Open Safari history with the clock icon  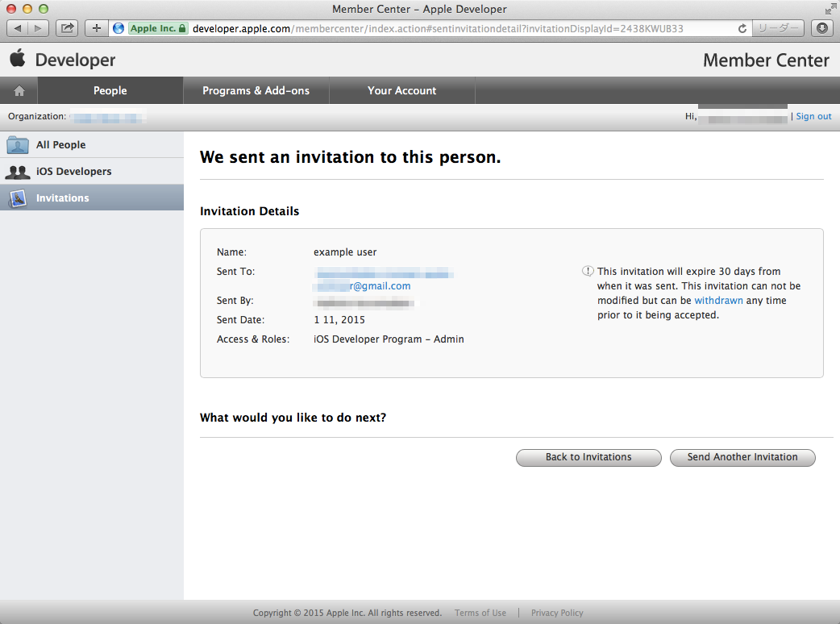822,27
